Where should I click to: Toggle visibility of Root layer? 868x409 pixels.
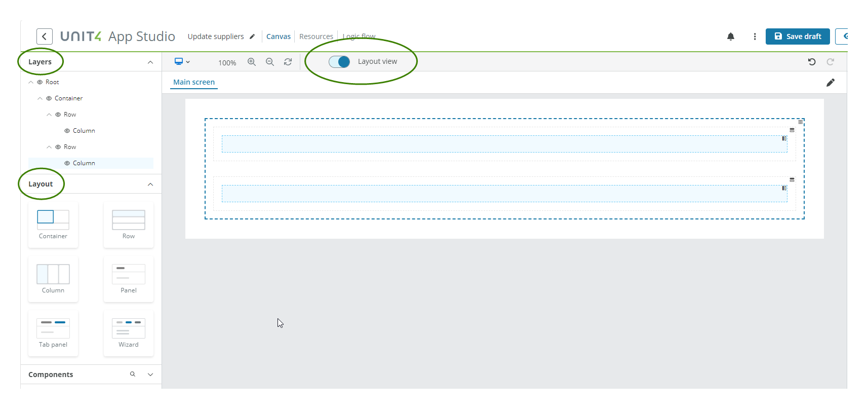pos(40,82)
